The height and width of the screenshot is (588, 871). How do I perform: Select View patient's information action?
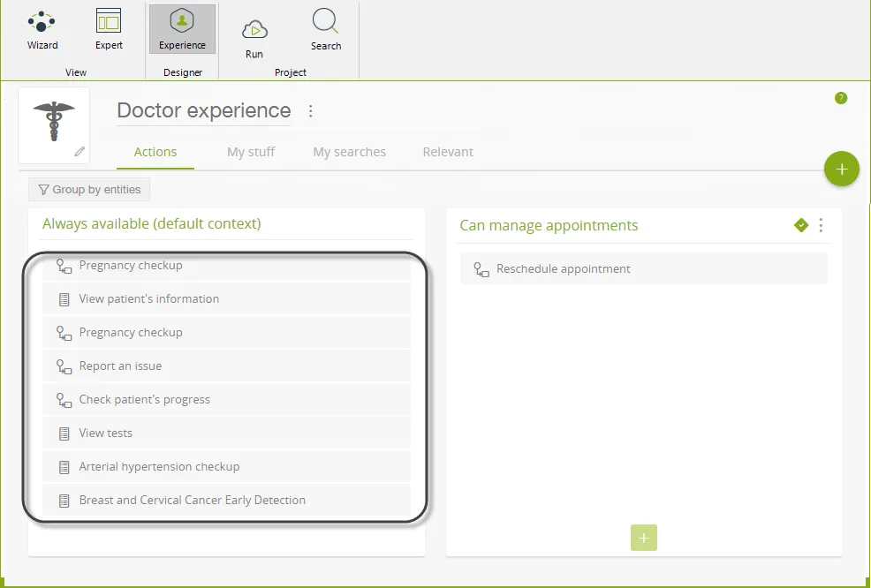point(227,298)
